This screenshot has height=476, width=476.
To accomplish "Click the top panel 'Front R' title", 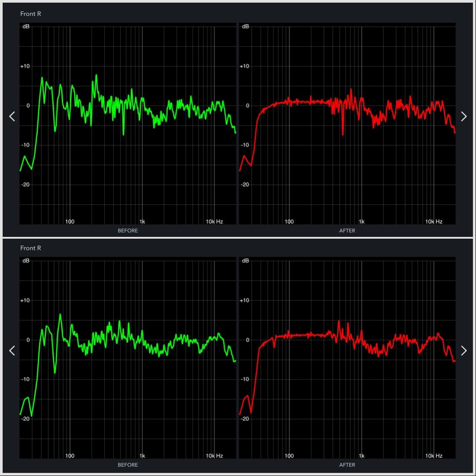I will point(31,14).
